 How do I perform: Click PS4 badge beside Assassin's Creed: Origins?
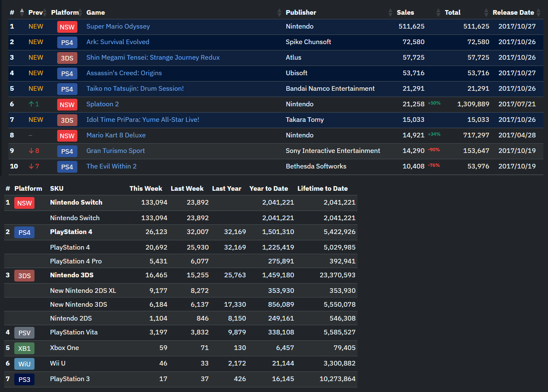67,74
